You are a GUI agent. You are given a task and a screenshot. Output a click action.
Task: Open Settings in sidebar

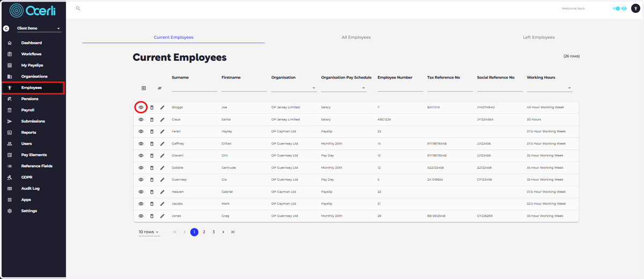29,211
